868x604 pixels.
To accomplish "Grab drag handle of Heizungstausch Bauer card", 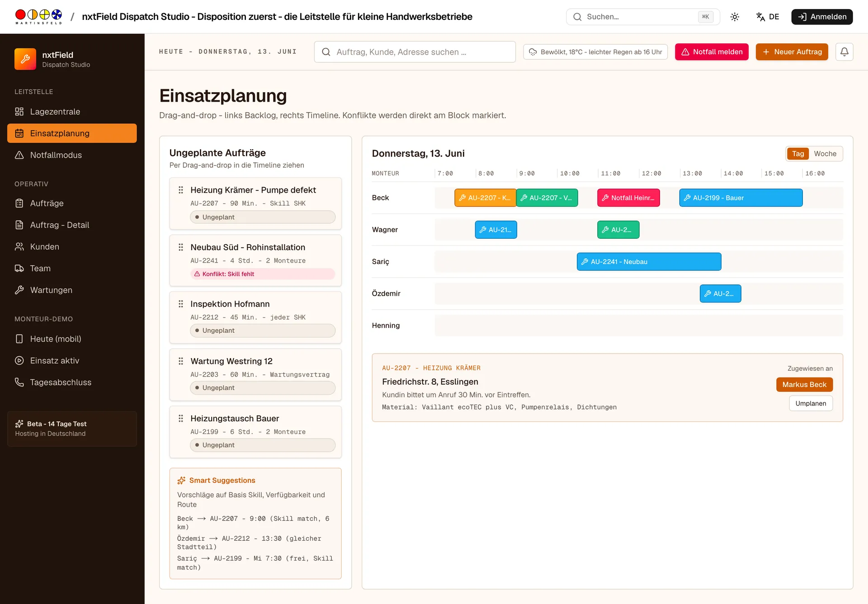I will pyautogui.click(x=181, y=419).
